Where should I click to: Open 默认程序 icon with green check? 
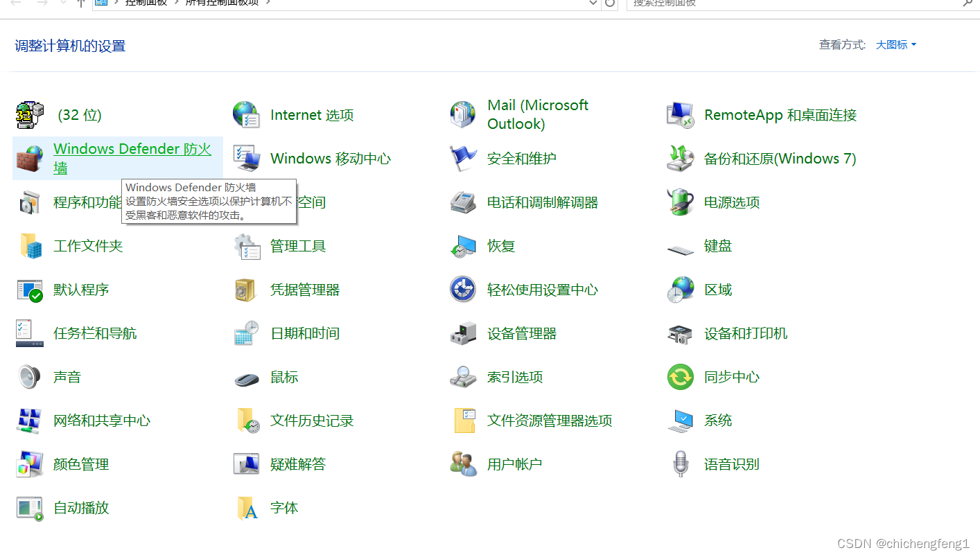point(30,290)
